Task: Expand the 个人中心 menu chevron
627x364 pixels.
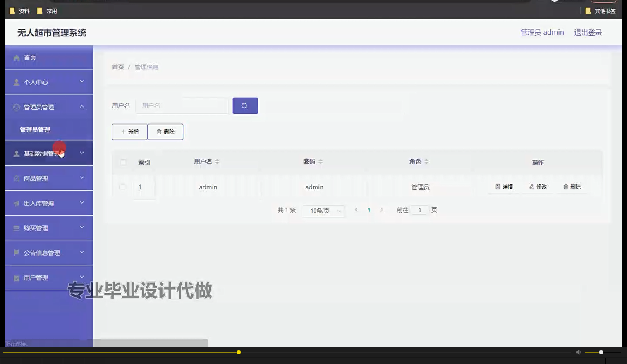Action: (x=81, y=81)
